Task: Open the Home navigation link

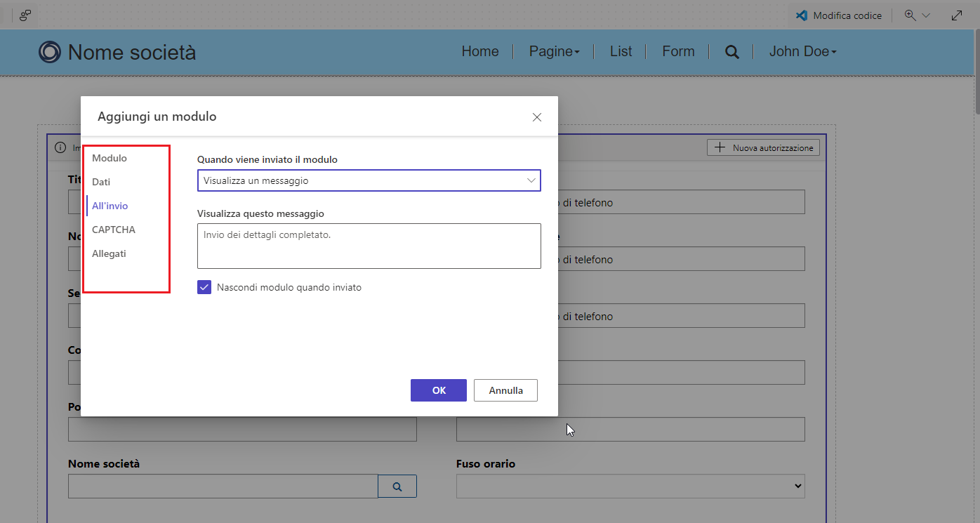Action: click(480, 51)
